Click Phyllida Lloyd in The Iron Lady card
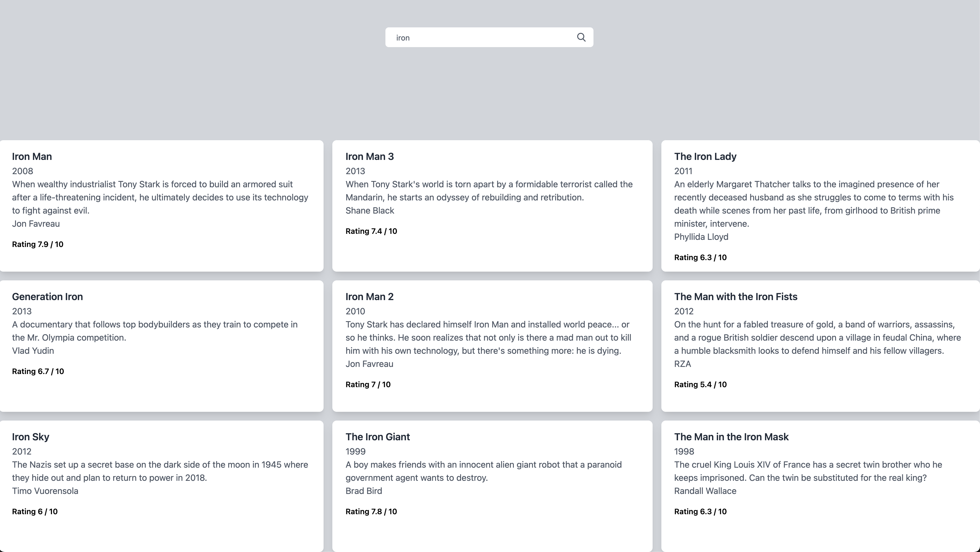980x552 pixels. (x=701, y=236)
